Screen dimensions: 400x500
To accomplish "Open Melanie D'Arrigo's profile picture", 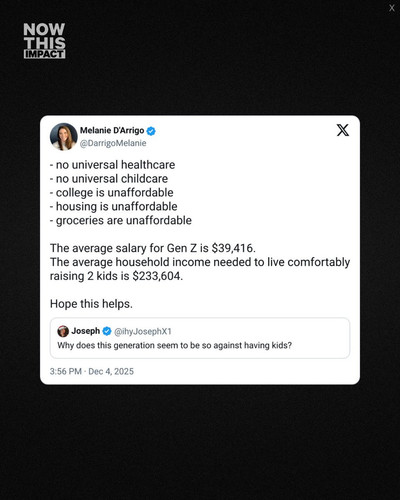I will click(63, 137).
